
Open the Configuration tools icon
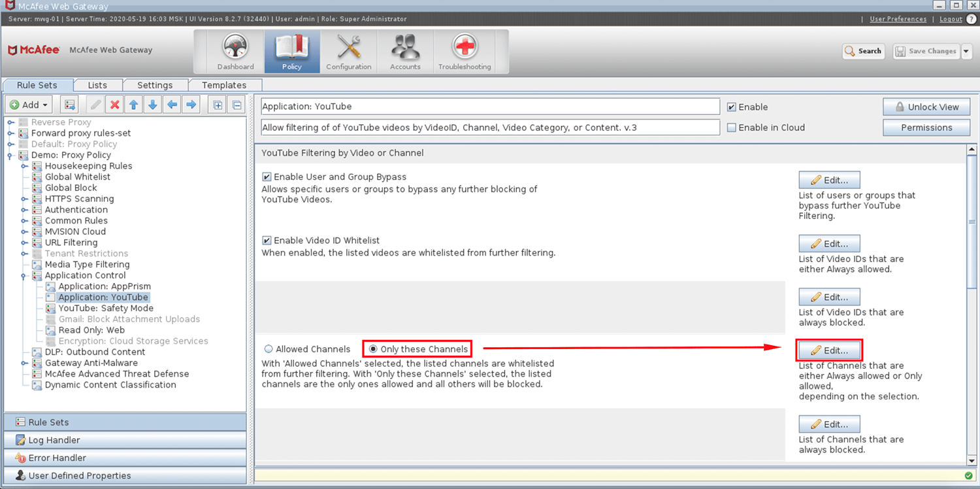click(349, 51)
